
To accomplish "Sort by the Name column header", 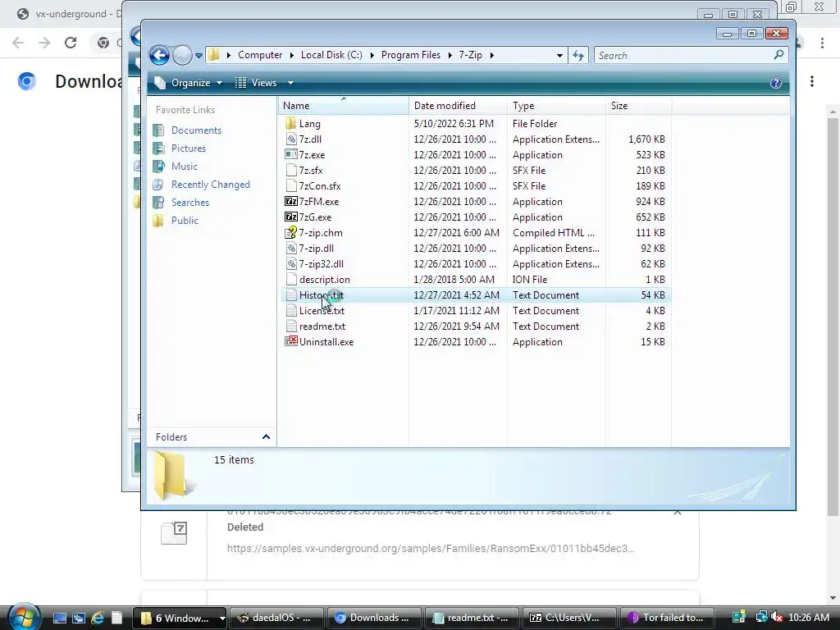I will (343, 106).
